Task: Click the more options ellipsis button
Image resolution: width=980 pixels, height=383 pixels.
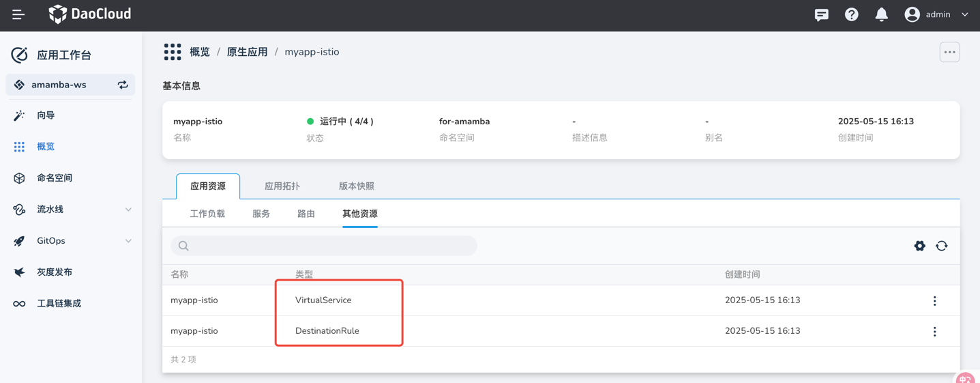Action: pyautogui.click(x=949, y=52)
